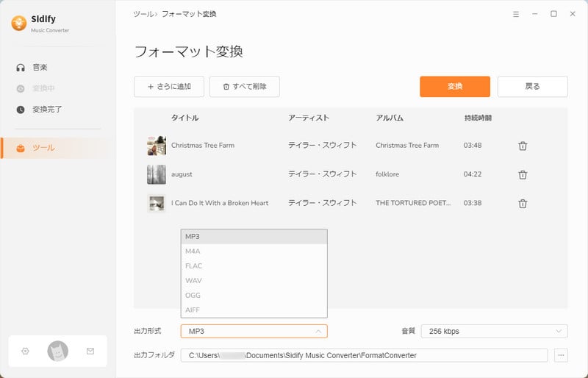
Task: Choose AIFF in the format list
Action: click(x=254, y=310)
